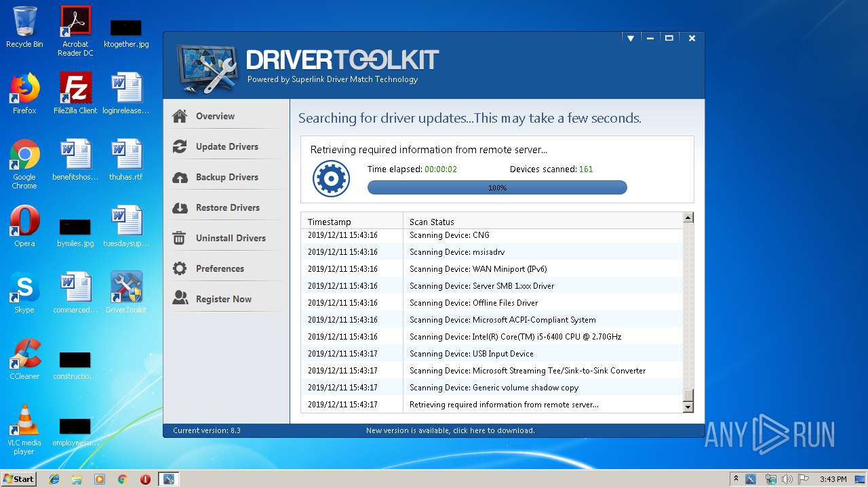
Task: Open Recycle Bin desktop icon
Action: 24,27
